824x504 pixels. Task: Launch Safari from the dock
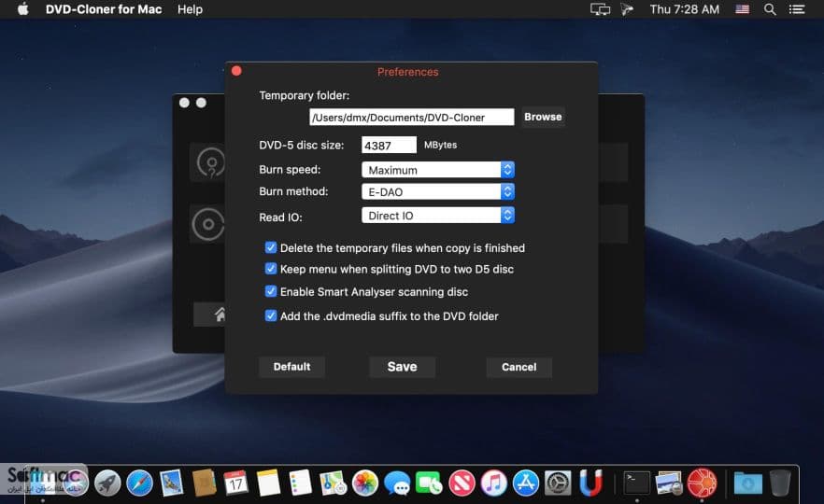tap(140, 483)
